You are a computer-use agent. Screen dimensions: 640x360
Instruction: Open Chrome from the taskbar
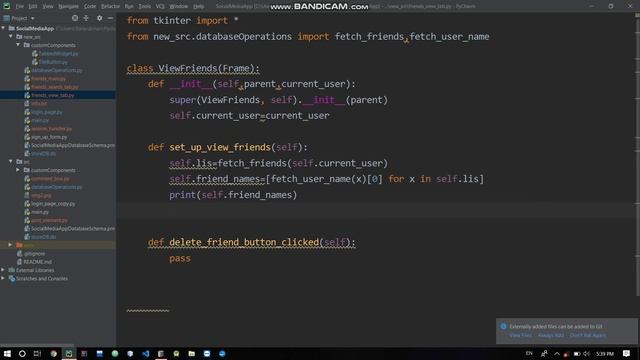53,353
